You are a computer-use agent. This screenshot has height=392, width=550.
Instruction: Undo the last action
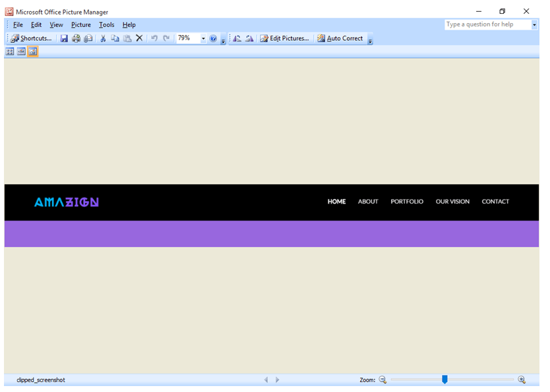click(154, 38)
